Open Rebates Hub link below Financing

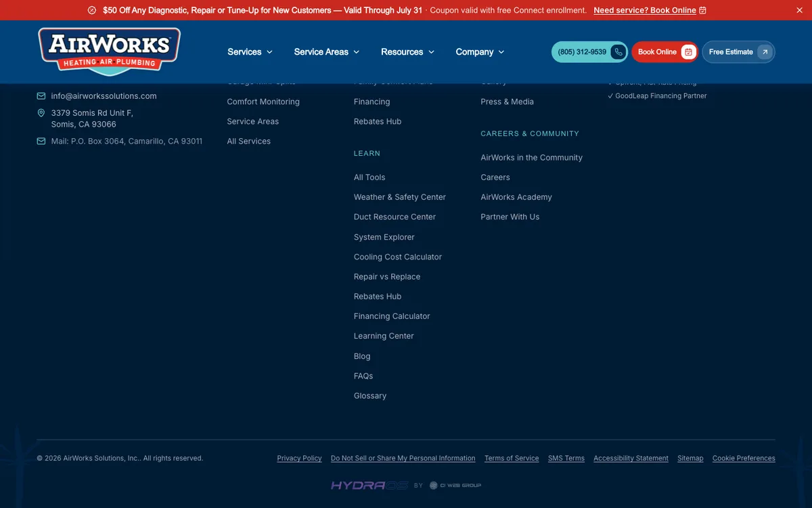tap(378, 121)
